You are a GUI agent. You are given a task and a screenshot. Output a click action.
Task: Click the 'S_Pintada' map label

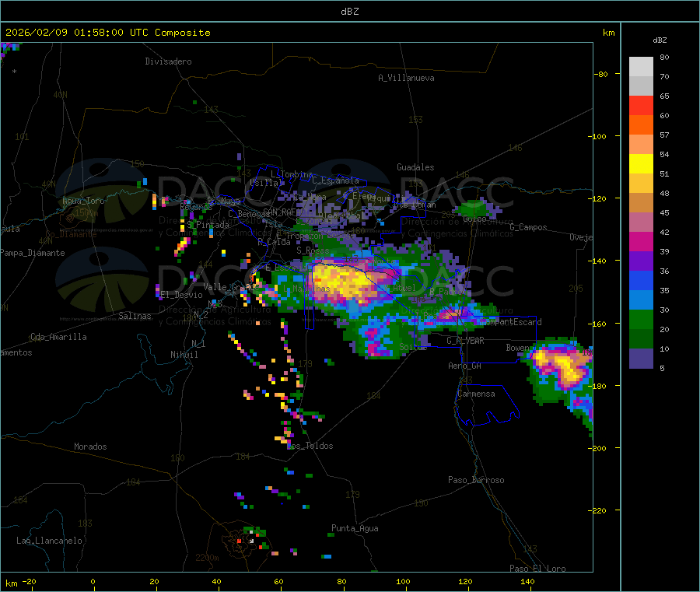tap(208, 225)
